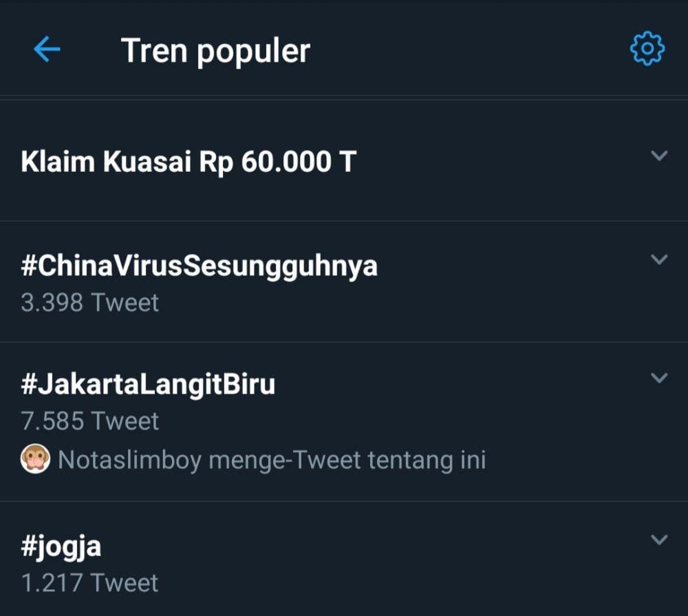Click the 7.585 Tweet count under #JakartaLangitBiru

tap(89, 420)
